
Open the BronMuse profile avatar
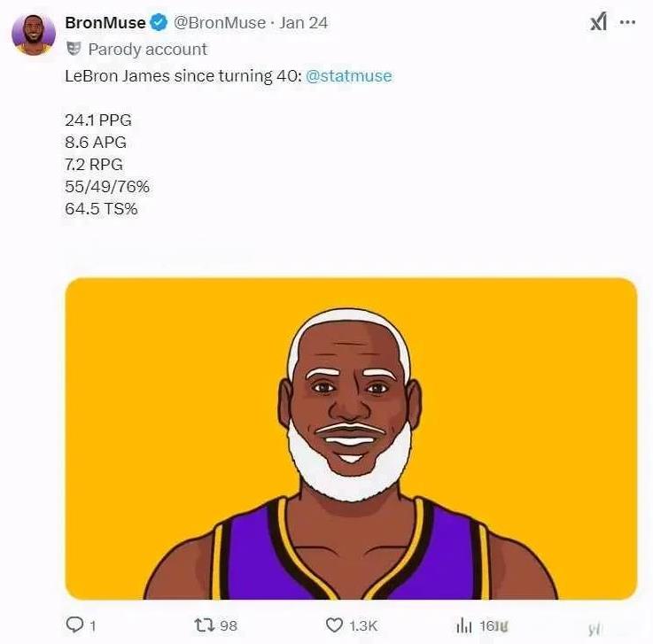point(34,35)
